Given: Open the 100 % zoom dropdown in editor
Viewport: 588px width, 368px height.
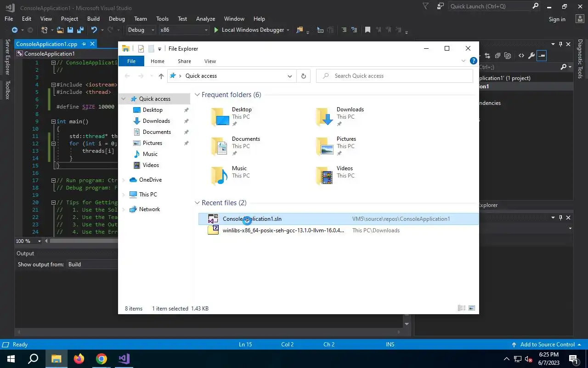Looking at the screenshot, I should (39, 241).
